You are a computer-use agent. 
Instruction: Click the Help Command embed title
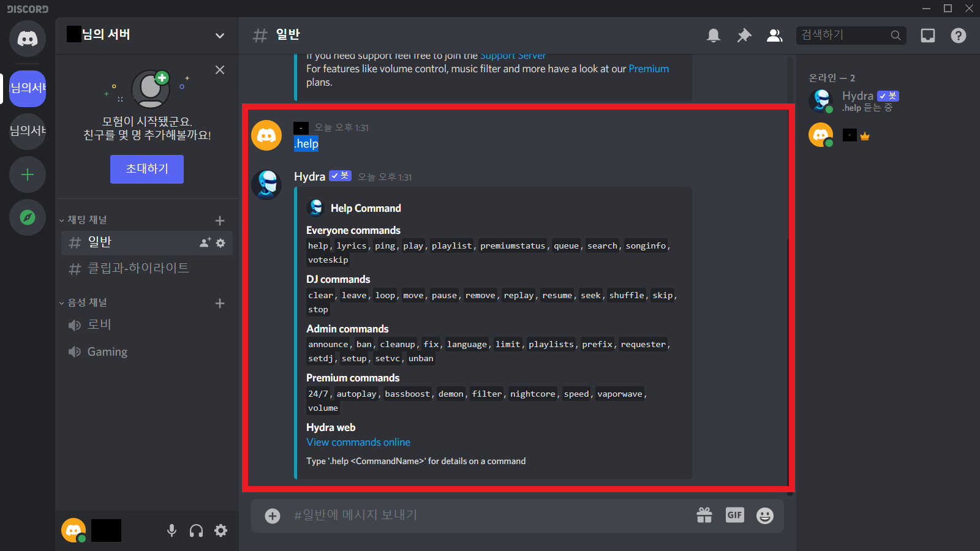click(366, 209)
